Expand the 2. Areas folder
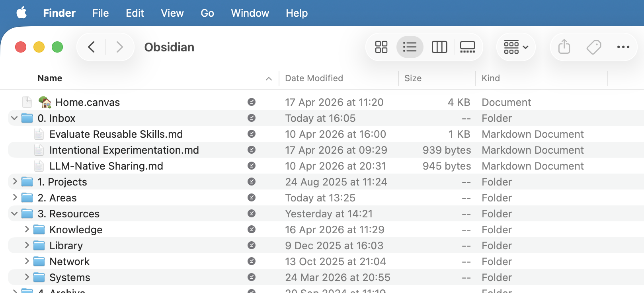The image size is (644, 293). 15,197
